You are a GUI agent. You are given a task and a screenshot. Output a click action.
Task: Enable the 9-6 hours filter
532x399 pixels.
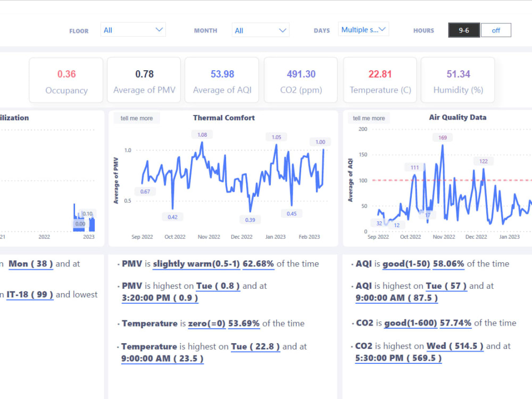pos(463,30)
